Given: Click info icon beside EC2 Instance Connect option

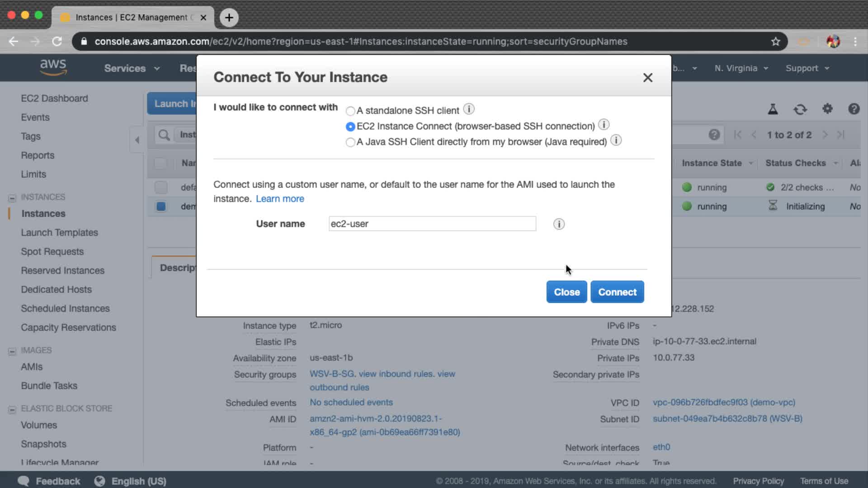Looking at the screenshot, I should pyautogui.click(x=604, y=125).
